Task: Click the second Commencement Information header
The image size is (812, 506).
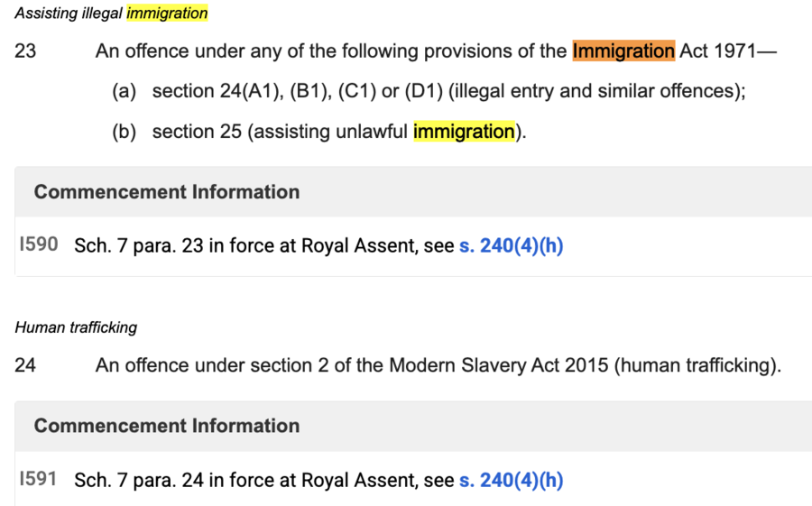Action: (167, 426)
